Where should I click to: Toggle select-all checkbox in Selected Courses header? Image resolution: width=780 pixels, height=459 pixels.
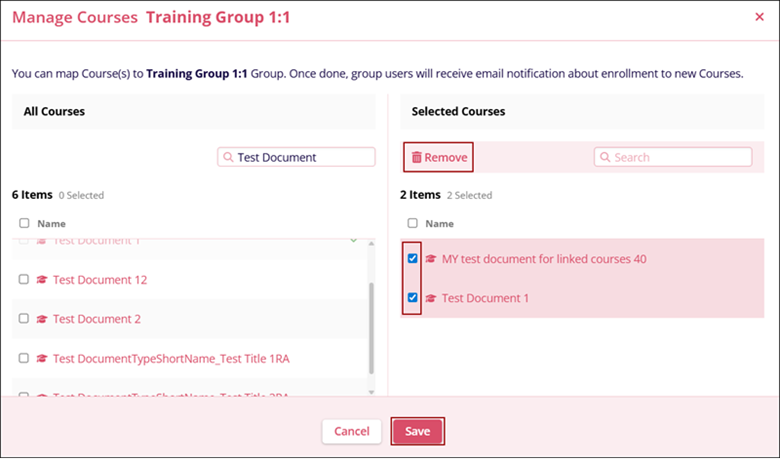pyautogui.click(x=413, y=224)
